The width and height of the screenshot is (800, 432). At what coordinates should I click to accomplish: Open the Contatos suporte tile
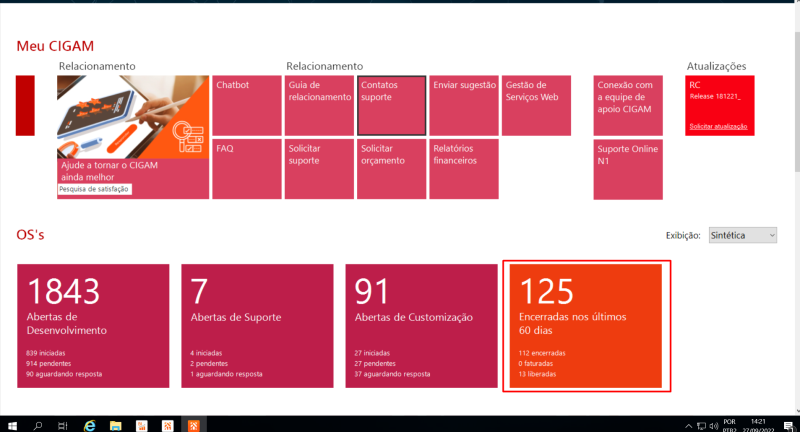click(x=391, y=106)
